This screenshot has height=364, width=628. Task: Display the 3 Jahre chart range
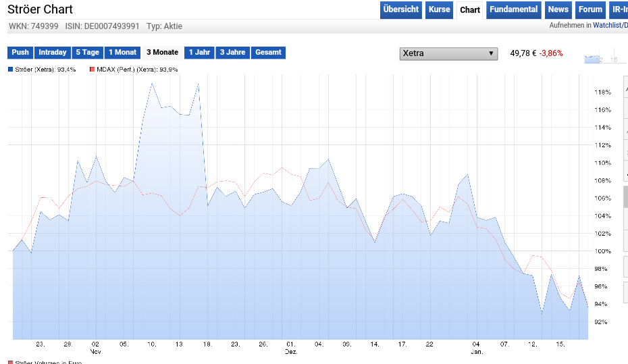tap(232, 53)
